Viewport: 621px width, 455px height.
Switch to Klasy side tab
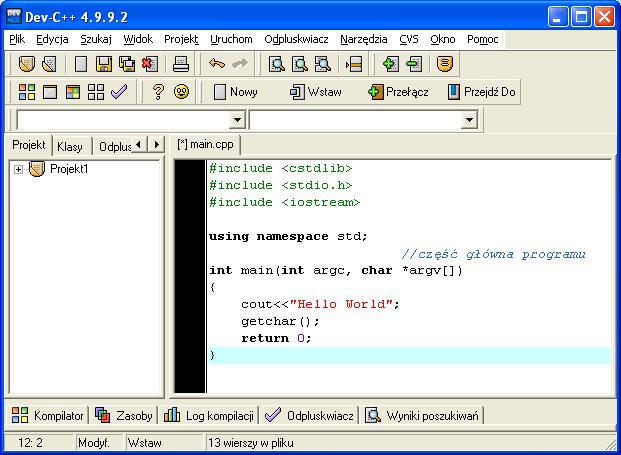point(70,147)
